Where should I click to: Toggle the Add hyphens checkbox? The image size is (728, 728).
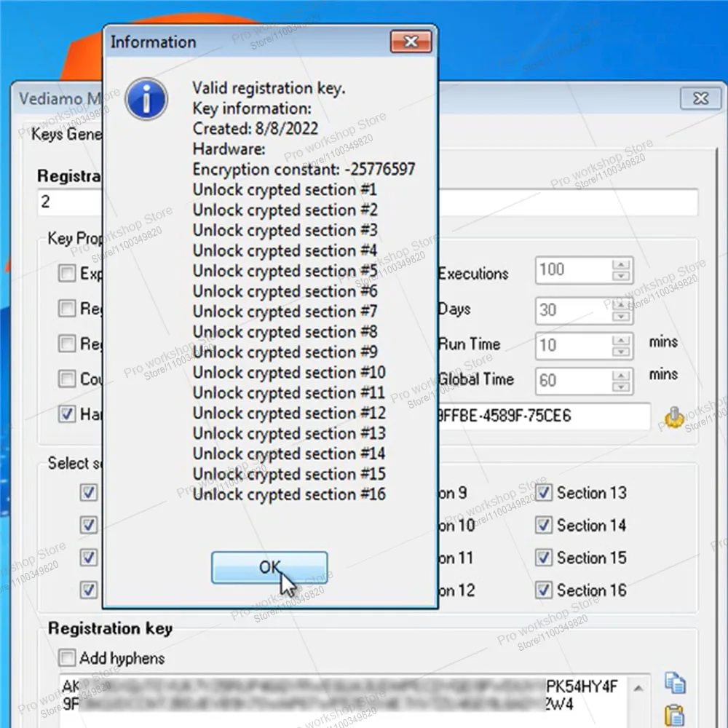67,657
